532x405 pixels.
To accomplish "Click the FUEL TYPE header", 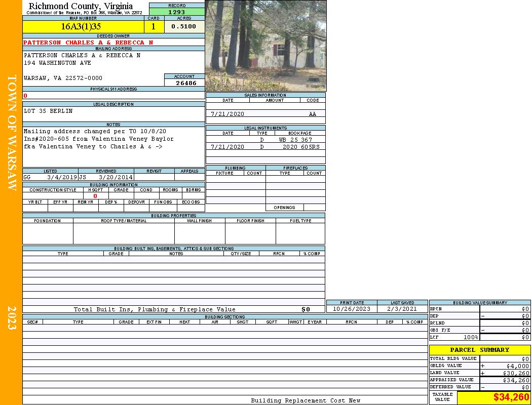I will (300, 221).
